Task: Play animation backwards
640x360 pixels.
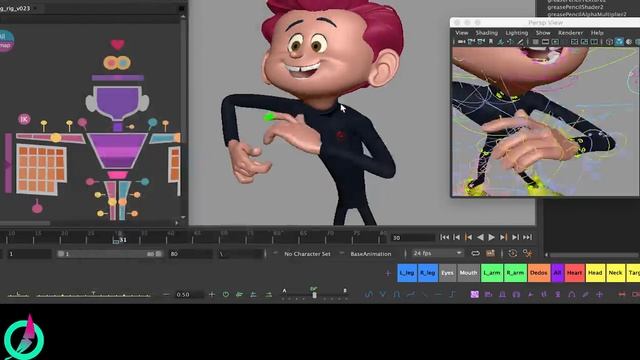Action: (x=480, y=237)
